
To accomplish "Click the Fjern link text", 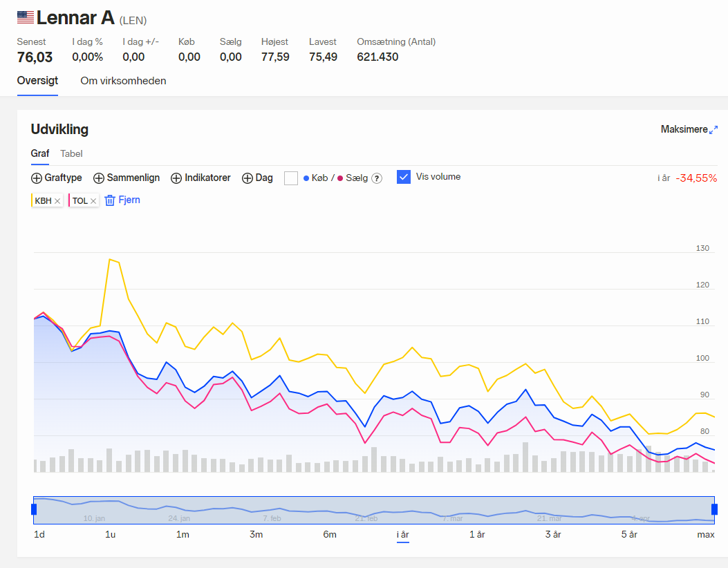I will (129, 200).
